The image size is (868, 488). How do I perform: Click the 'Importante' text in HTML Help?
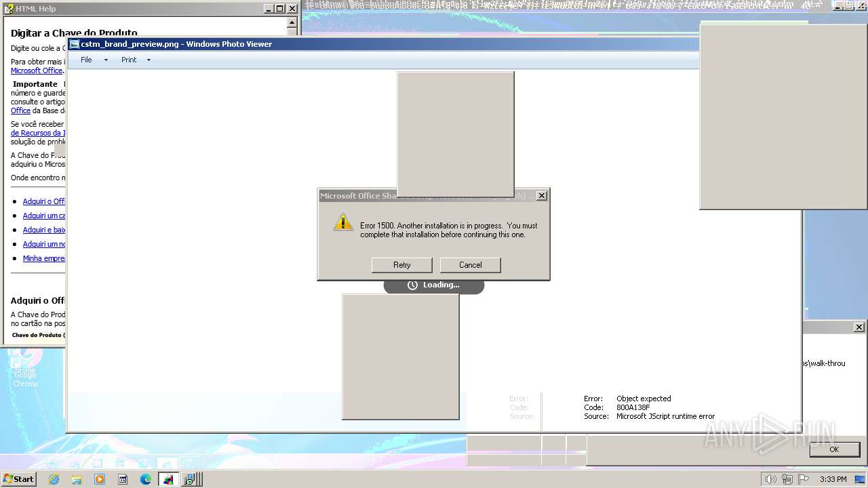[35, 84]
